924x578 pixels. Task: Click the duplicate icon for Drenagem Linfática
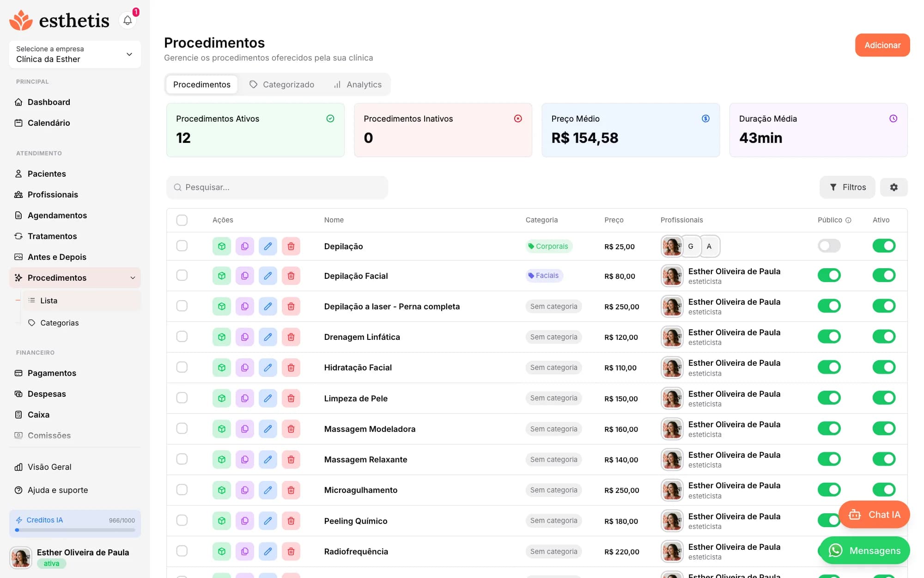(245, 337)
